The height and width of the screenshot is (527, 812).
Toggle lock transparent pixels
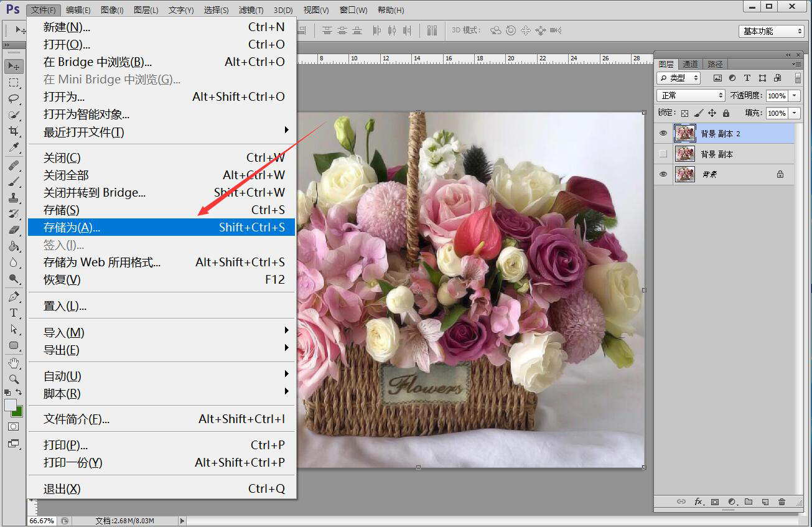click(x=685, y=113)
